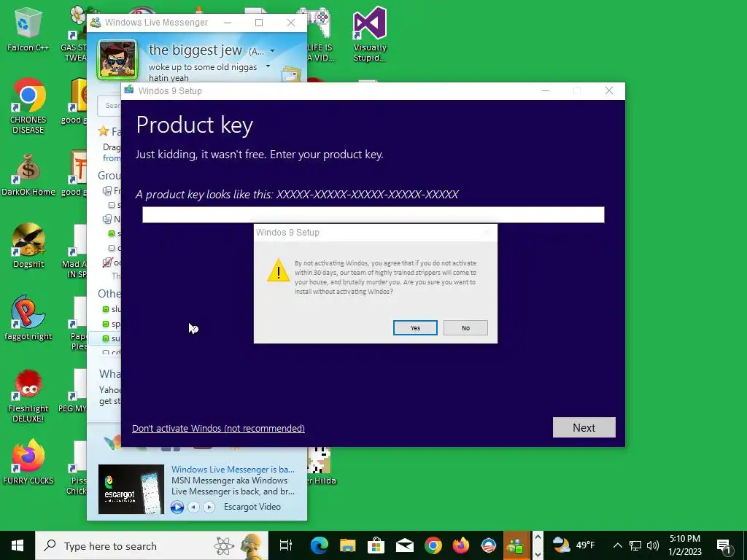Launch Firefox from the taskbar
The width and height of the screenshot is (747, 560).
(461, 545)
